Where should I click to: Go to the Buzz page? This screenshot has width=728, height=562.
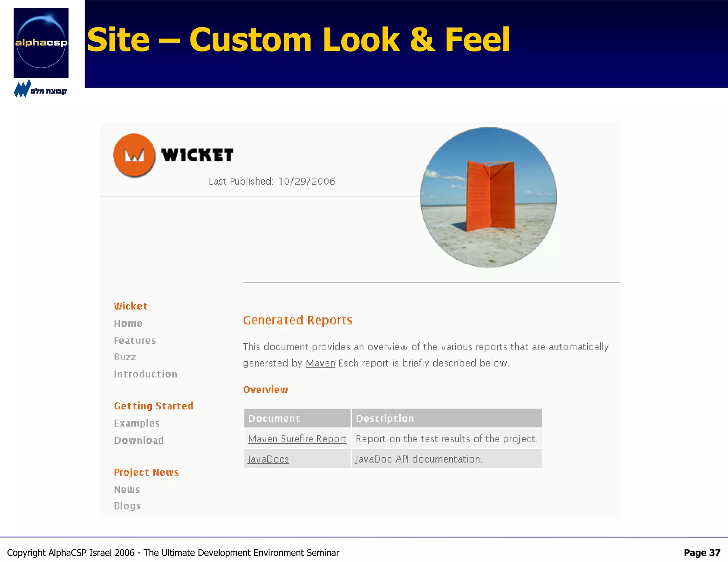click(x=125, y=357)
